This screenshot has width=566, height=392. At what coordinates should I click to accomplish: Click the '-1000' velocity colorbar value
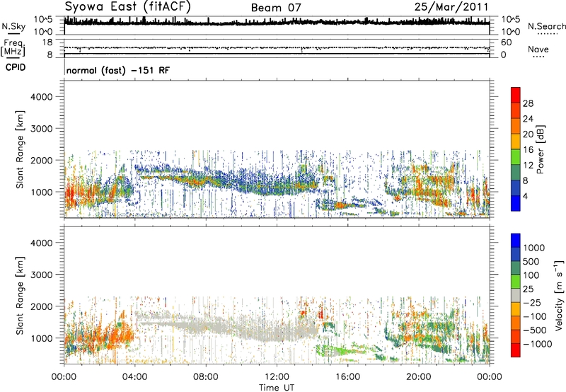click(537, 344)
